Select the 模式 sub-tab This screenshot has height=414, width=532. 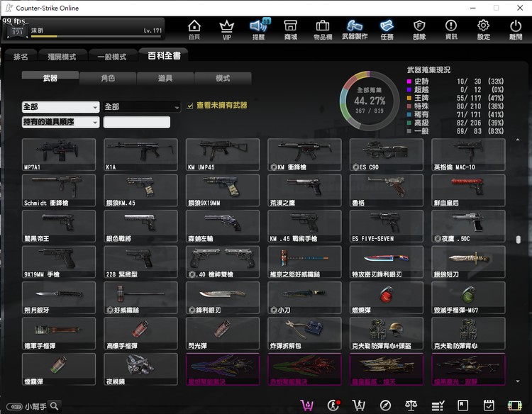[223, 78]
